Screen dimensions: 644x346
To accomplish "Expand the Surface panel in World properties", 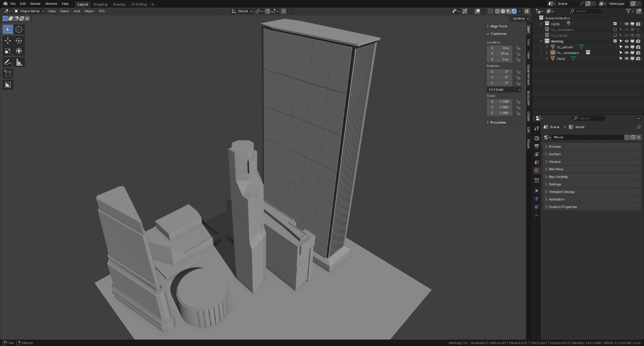I will tap(555, 154).
